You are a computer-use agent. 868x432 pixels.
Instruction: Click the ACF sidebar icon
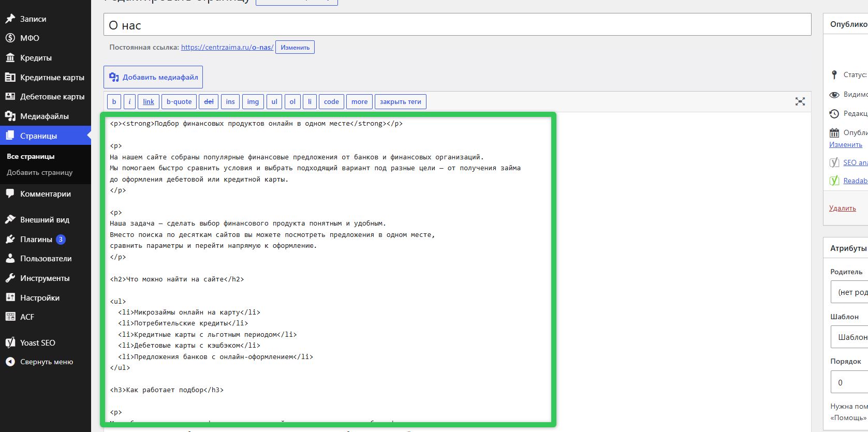tap(10, 317)
